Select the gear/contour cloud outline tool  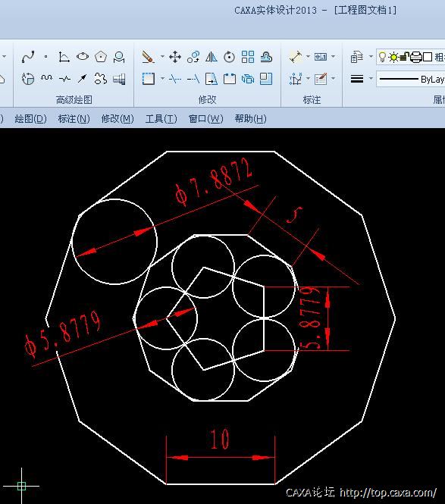pos(101,78)
